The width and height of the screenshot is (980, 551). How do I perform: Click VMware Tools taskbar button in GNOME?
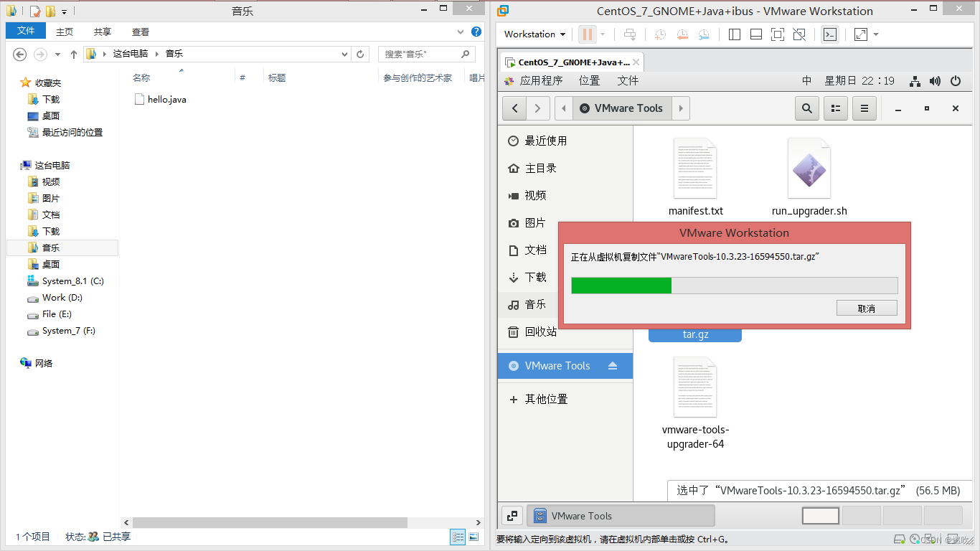[x=621, y=516]
